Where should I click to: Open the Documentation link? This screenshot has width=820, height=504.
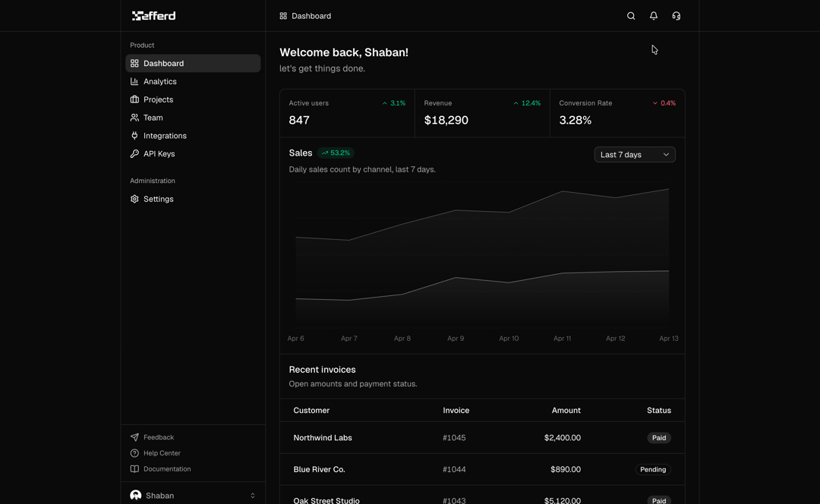167,469
